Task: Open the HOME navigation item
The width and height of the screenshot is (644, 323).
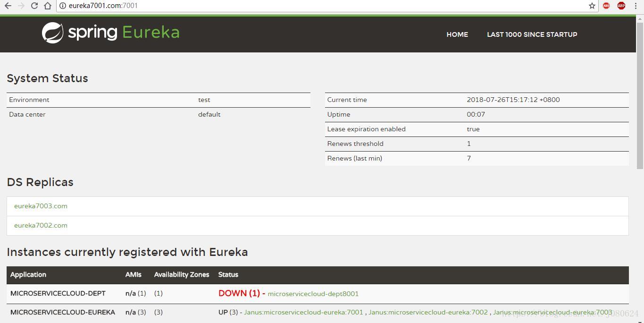Action: tap(457, 34)
